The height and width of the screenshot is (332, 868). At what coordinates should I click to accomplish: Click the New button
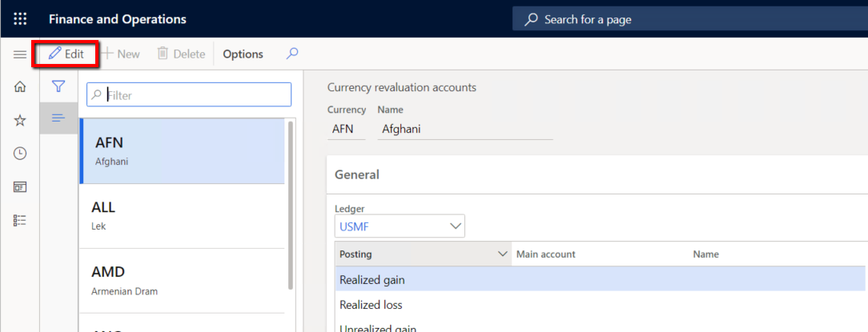[x=121, y=54]
